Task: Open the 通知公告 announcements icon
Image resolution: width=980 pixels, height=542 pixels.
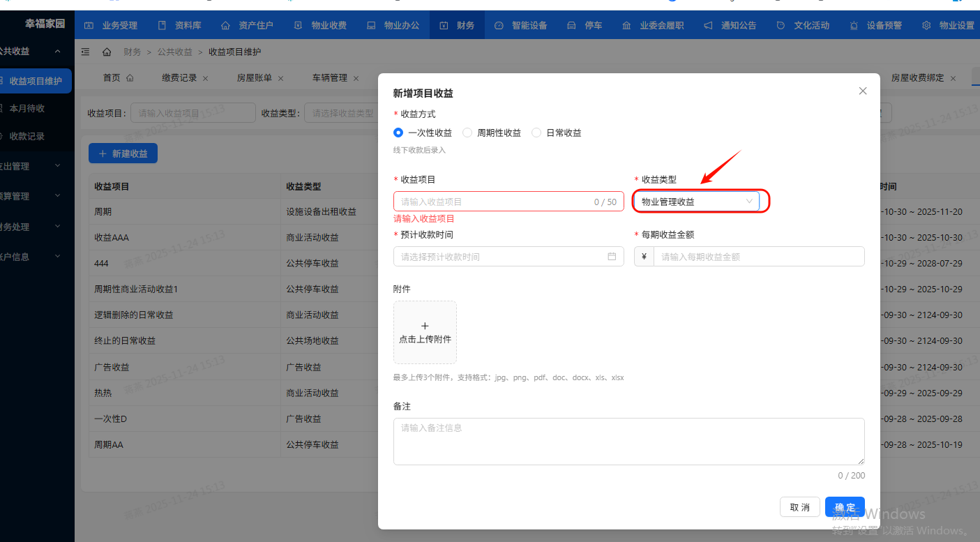Action: 707,25
